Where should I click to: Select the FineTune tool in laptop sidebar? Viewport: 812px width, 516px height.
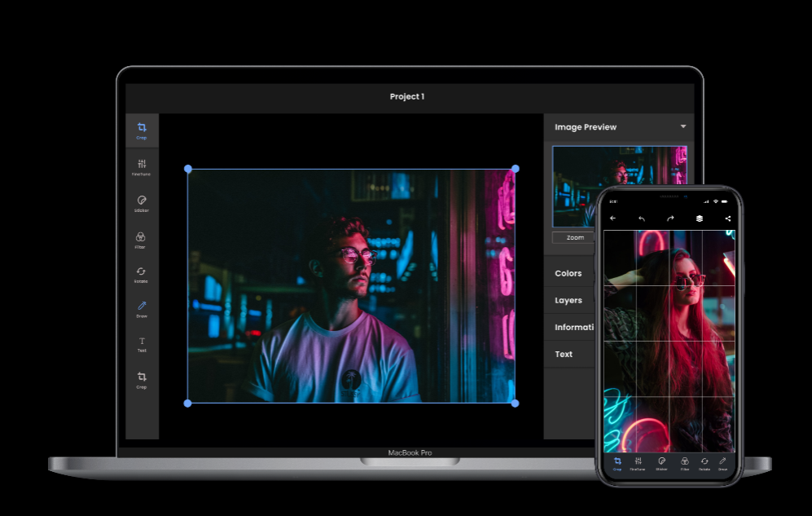pyautogui.click(x=142, y=166)
